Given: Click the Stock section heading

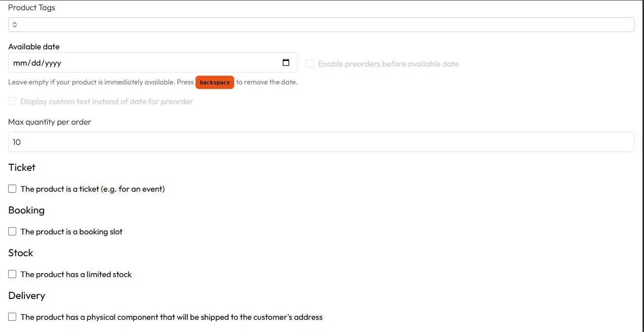Looking at the screenshot, I should [21, 253].
